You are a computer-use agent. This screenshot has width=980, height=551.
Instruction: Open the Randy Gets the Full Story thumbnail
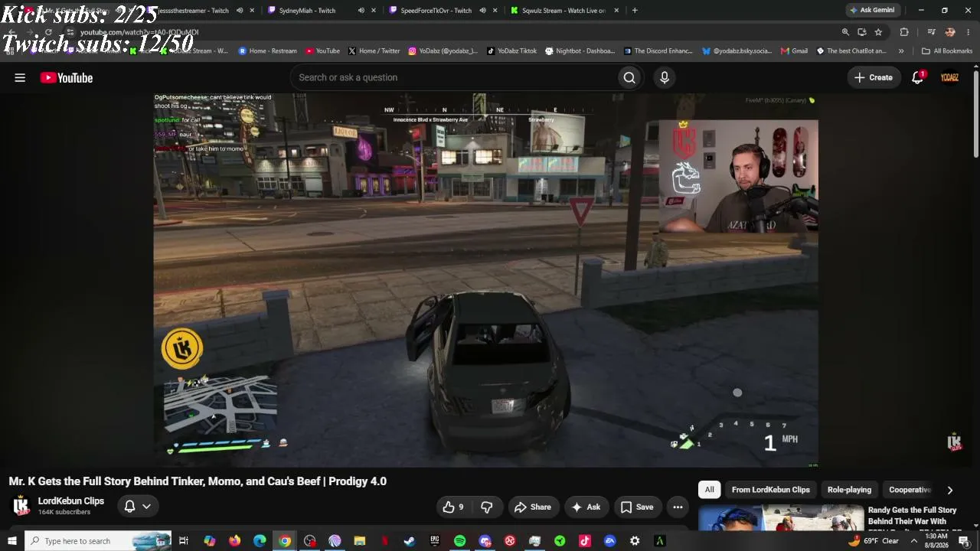[x=781, y=517]
